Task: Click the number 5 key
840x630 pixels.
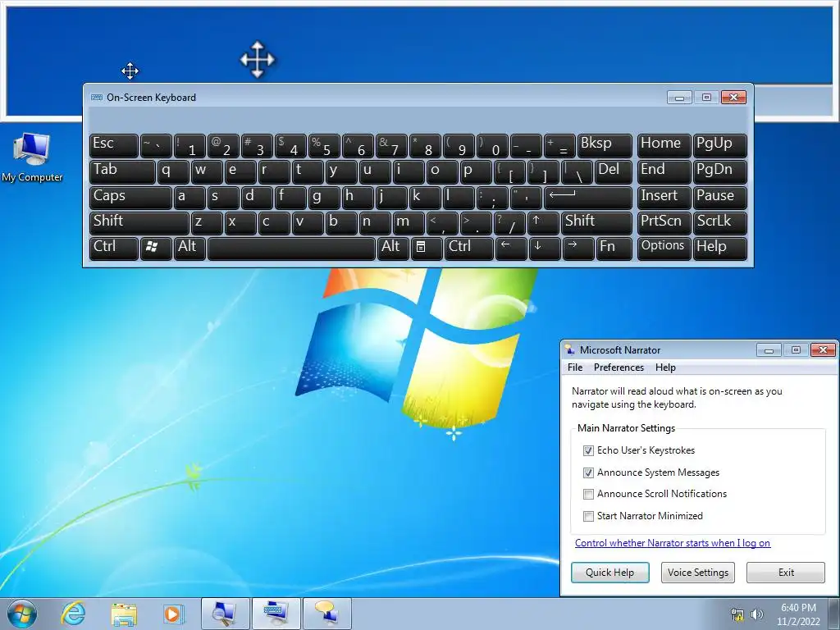Action: coord(324,145)
